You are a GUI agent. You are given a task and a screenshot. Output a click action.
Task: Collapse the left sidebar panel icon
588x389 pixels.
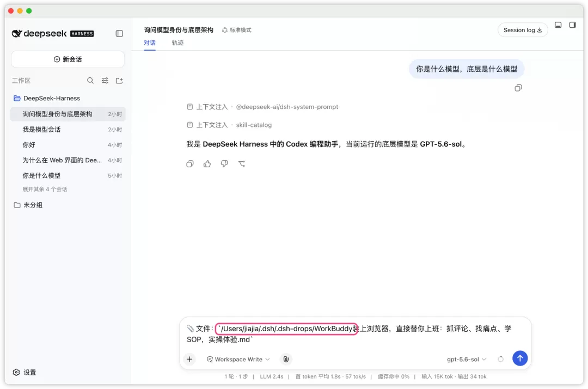(119, 33)
